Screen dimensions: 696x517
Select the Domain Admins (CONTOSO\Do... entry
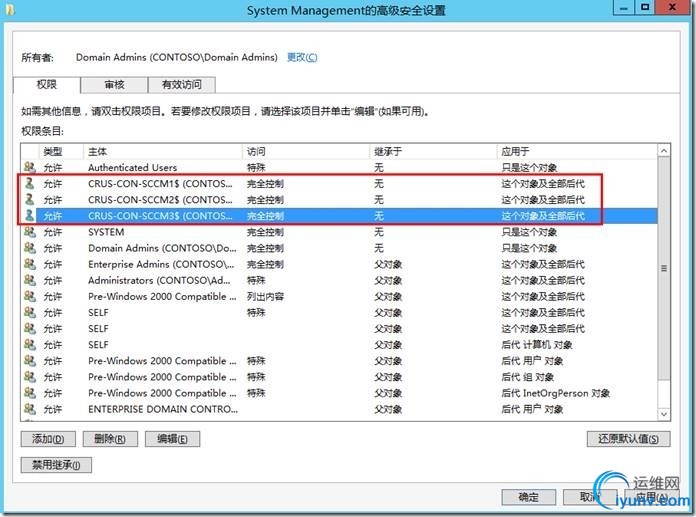[340, 248]
